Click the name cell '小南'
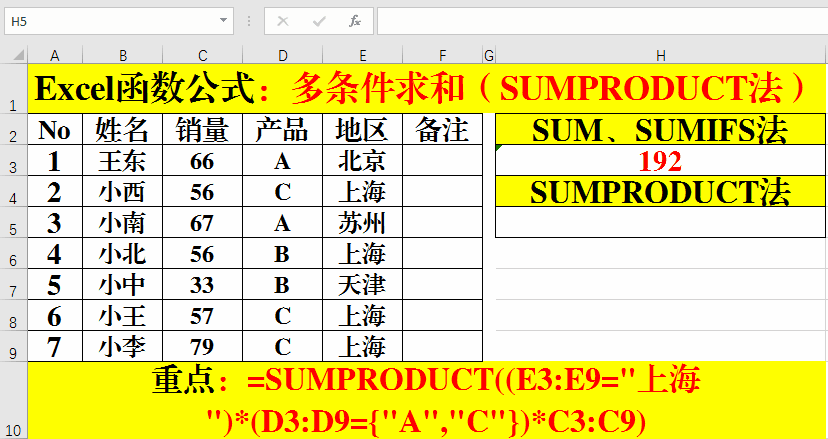The image size is (828, 439). [123, 222]
